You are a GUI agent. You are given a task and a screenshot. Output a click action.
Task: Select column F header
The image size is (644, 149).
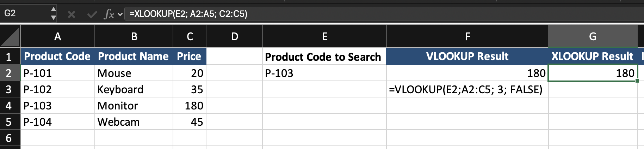pos(467,36)
